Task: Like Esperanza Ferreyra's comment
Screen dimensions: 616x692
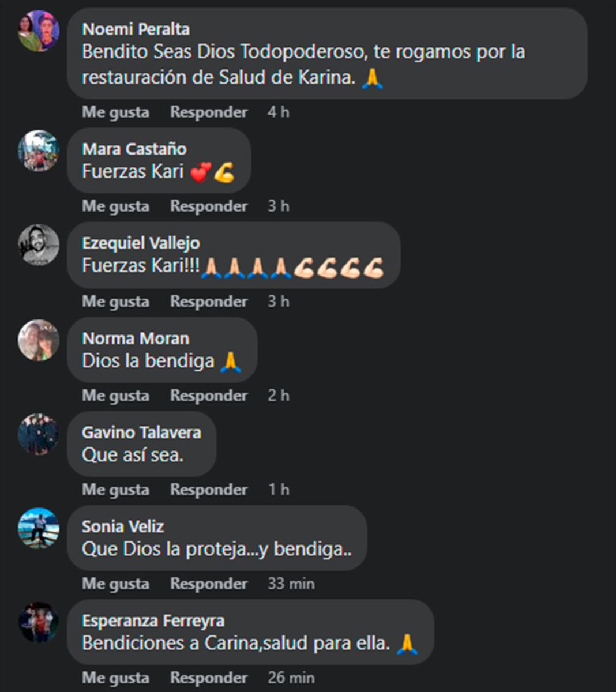Action: [x=115, y=678]
